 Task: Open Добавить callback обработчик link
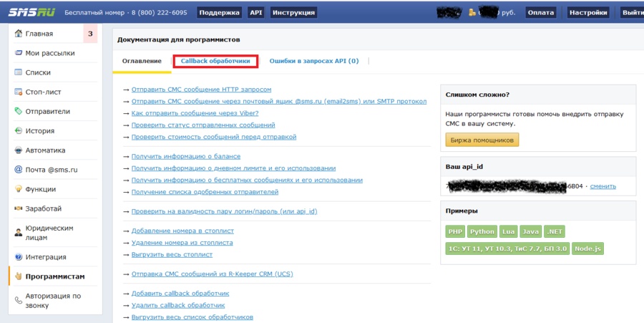tap(180, 294)
